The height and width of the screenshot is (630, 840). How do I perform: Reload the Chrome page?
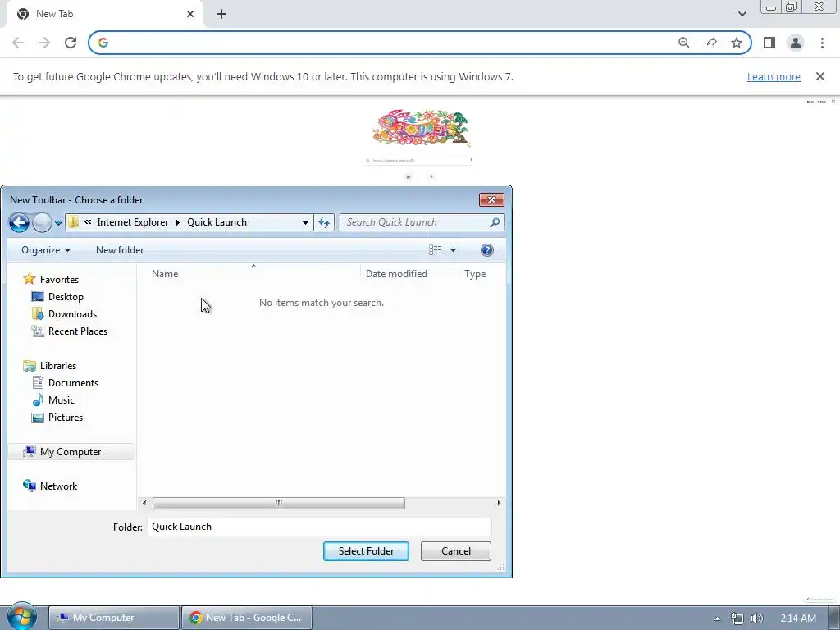coord(71,43)
